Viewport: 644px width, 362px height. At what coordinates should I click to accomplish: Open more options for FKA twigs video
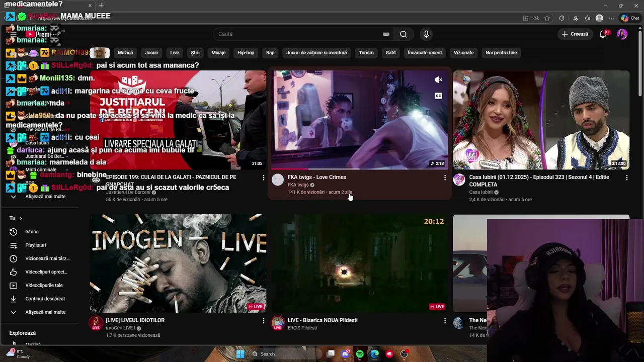[x=444, y=177]
